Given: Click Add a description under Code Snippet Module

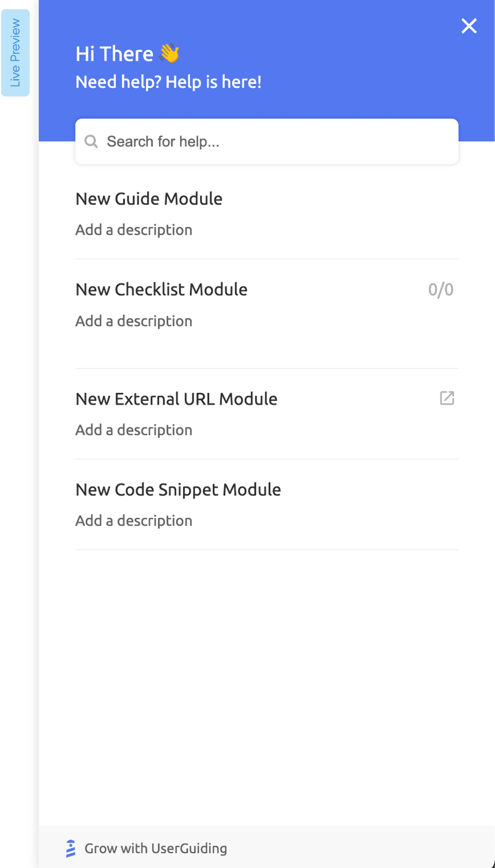Looking at the screenshot, I should coord(134,520).
